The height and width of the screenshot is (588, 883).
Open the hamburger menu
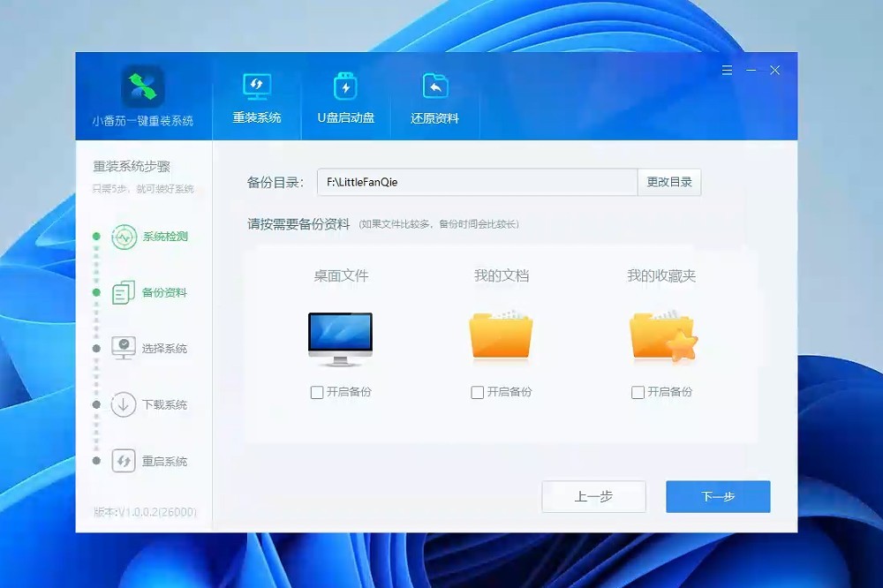727,70
